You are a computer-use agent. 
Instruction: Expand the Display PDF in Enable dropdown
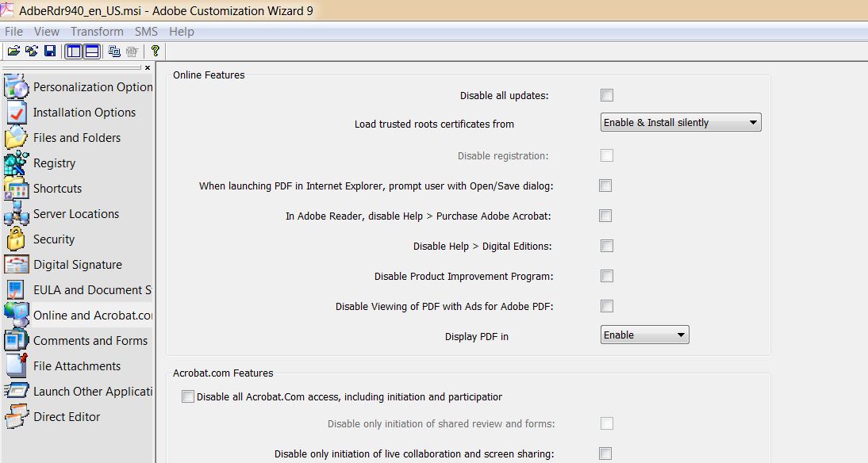645,335
